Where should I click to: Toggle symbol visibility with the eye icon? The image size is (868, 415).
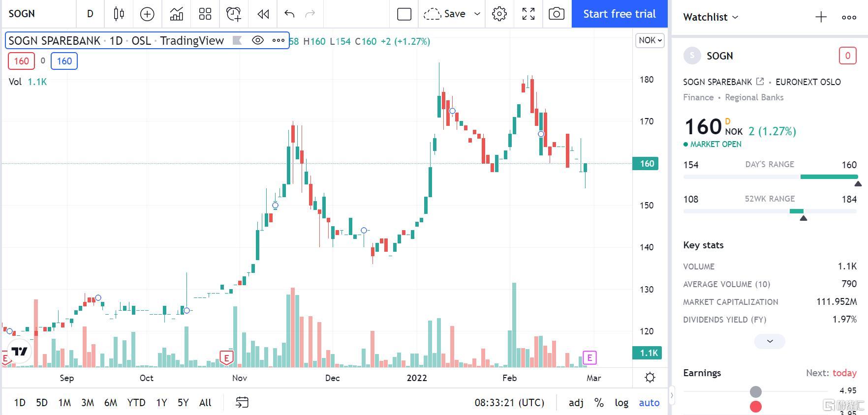point(257,40)
